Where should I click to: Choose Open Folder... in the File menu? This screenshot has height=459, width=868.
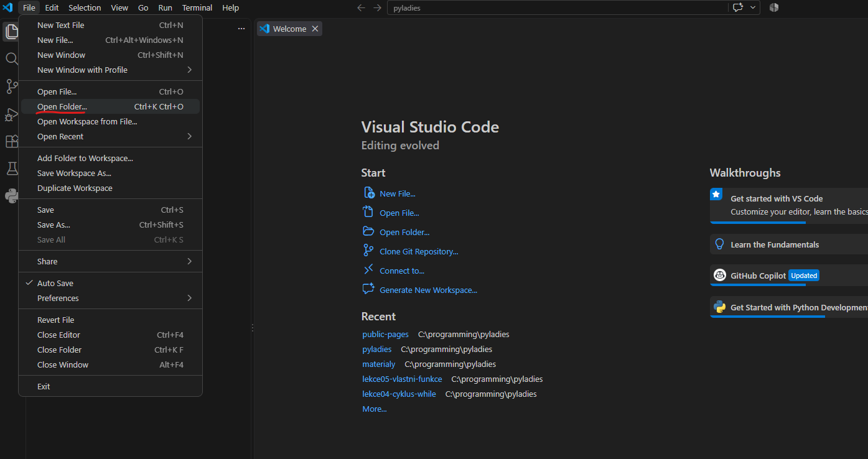pyautogui.click(x=110, y=106)
